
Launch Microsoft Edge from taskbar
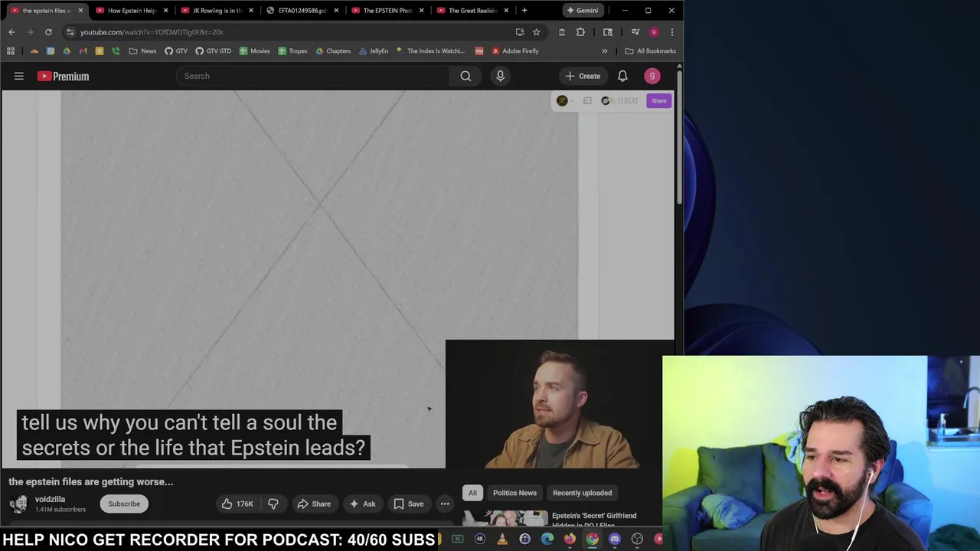tap(547, 539)
